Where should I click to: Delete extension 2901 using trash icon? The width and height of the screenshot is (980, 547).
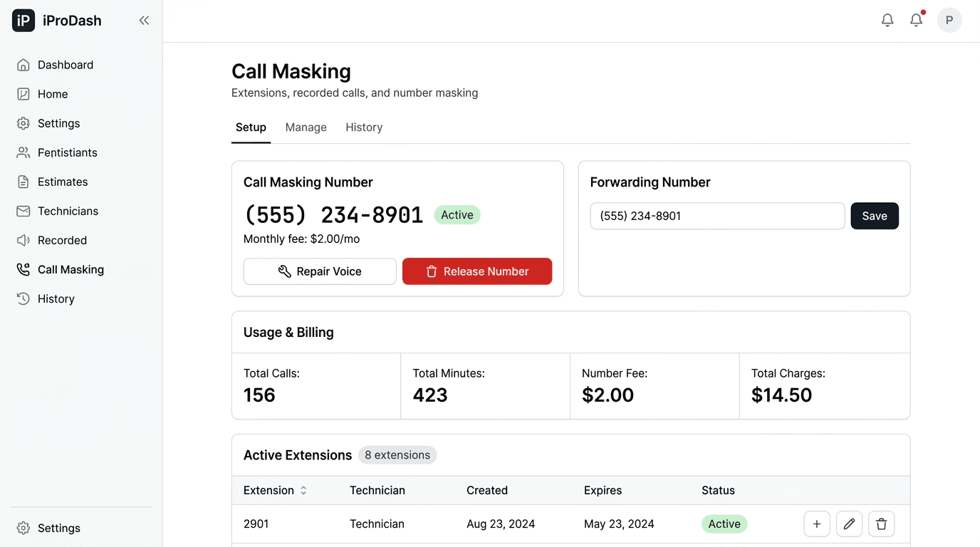coord(881,523)
